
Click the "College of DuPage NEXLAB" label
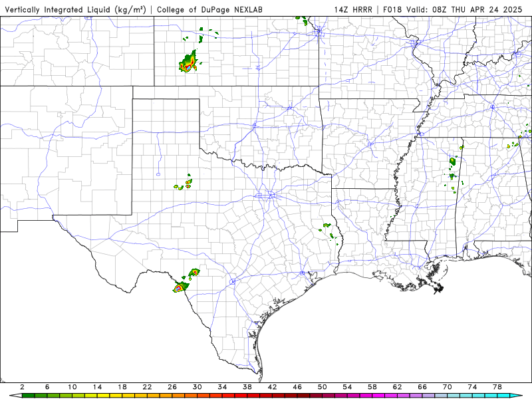click(209, 10)
